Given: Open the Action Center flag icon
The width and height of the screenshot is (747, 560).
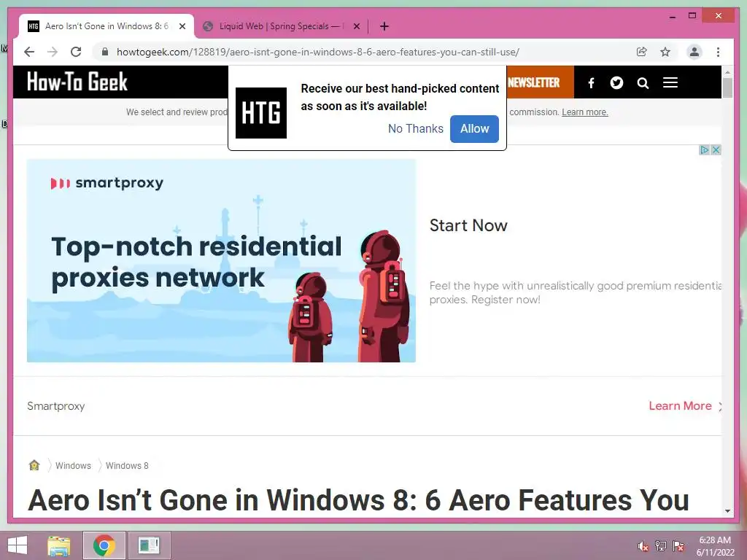Looking at the screenshot, I should click(678, 546).
